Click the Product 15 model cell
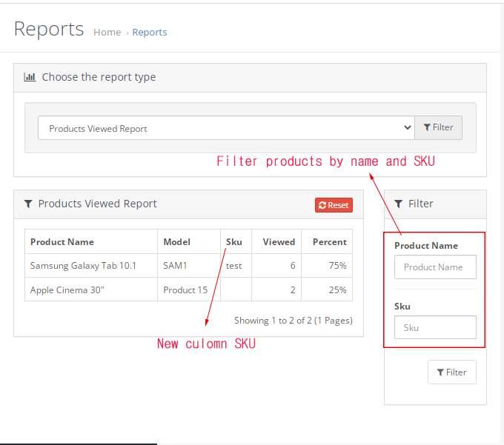 [185, 290]
